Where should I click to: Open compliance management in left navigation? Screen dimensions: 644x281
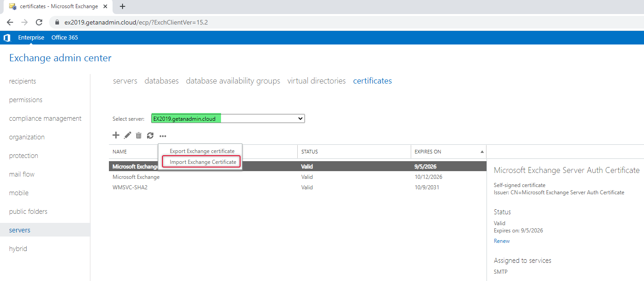coord(45,118)
